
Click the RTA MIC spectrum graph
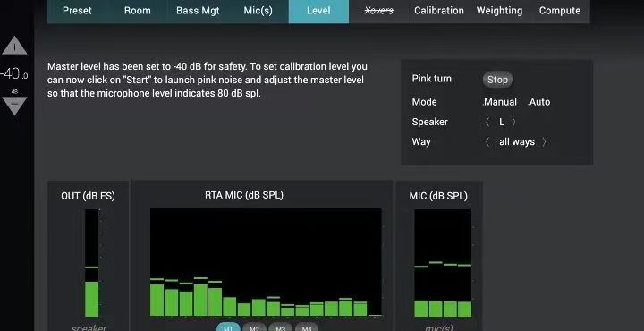coord(266,262)
